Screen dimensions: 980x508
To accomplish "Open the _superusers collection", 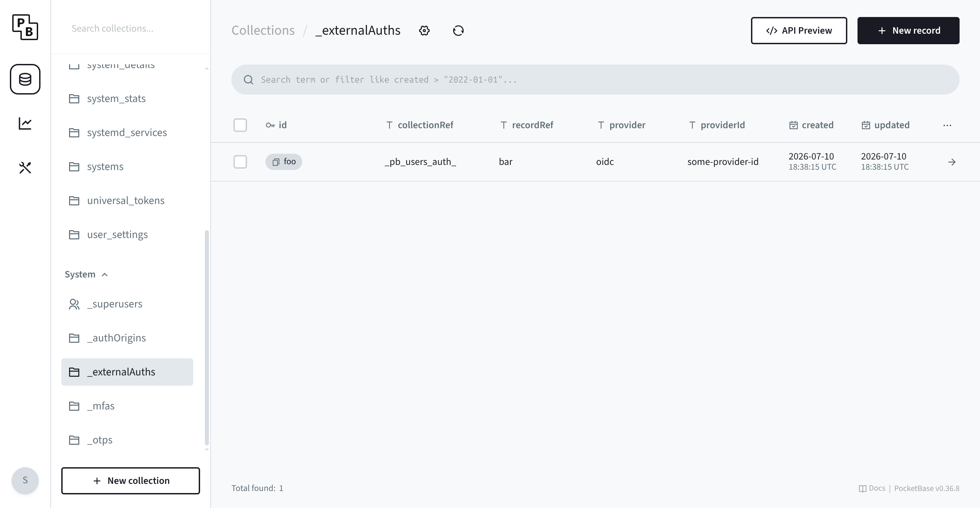I will pos(127,304).
